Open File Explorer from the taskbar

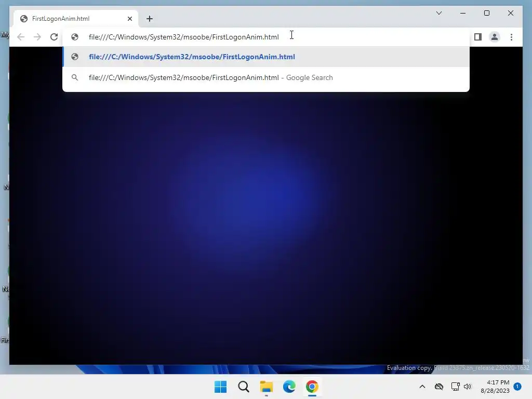(x=267, y=387)
